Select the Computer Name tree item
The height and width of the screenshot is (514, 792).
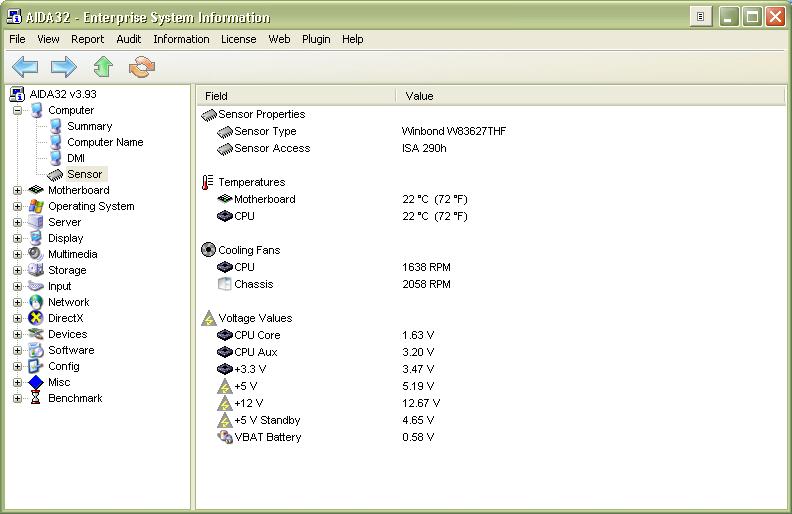105,142
